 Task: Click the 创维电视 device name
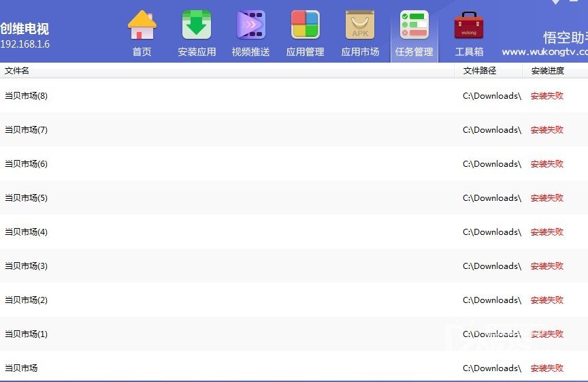[x=24, y=29]
